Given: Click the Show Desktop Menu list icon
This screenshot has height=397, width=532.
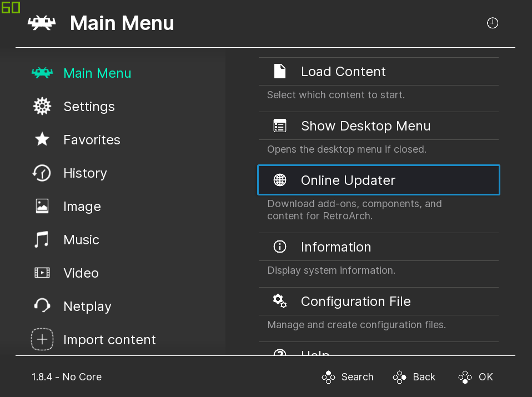Looking at the screenshot, I should pyautogui.click(x=280, y=126).
